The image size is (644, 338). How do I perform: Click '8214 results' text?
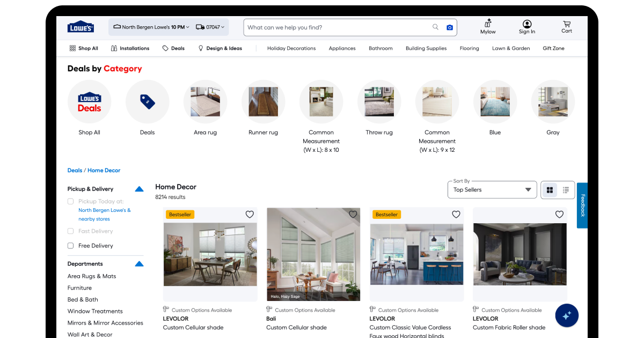(170, 197)
